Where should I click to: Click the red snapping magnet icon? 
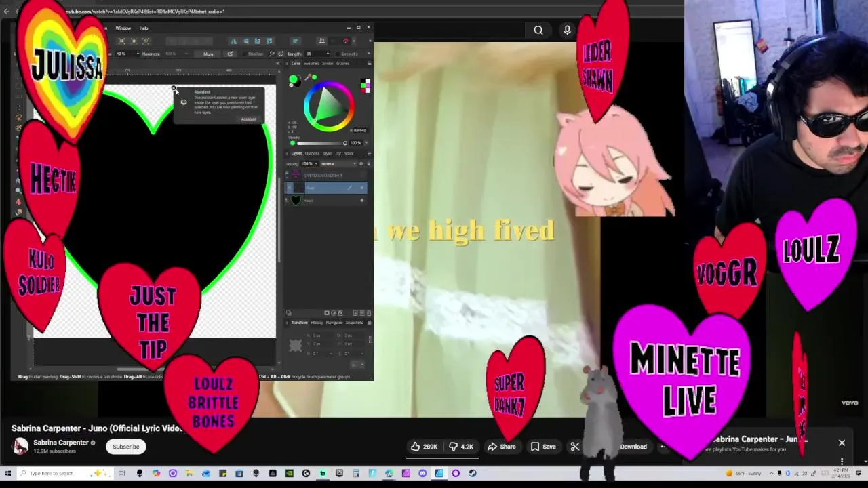pyautogui.click(x=345, y=41)
